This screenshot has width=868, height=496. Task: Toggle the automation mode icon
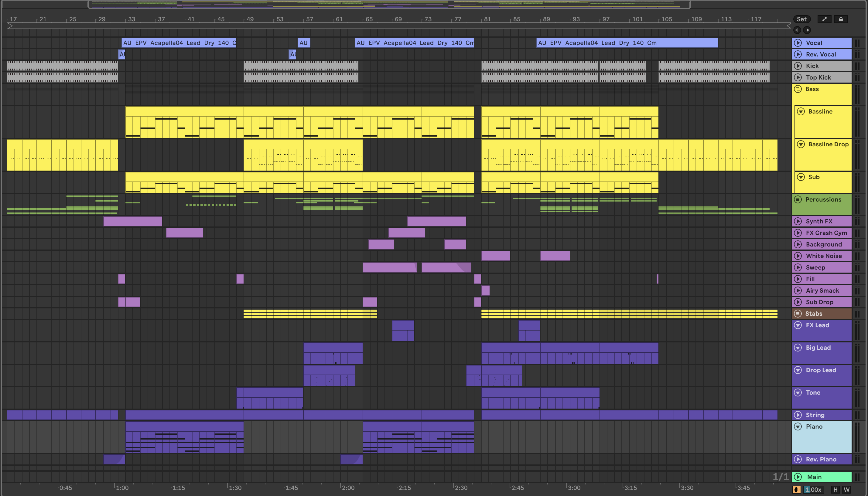(x=824, y=19)
